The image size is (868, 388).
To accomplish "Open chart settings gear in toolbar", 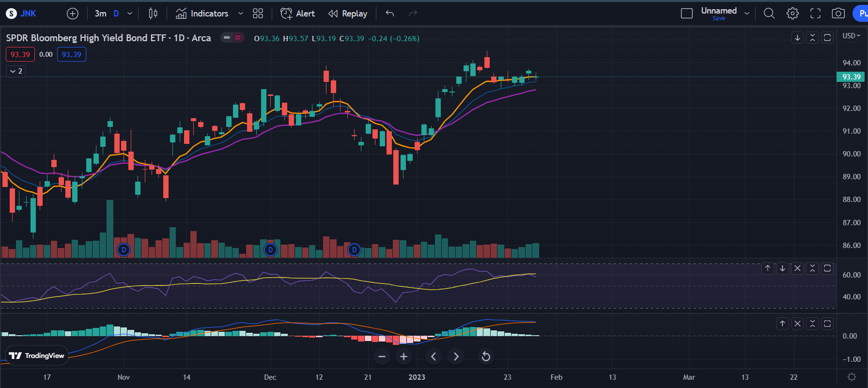I will [x=792, y=14].
